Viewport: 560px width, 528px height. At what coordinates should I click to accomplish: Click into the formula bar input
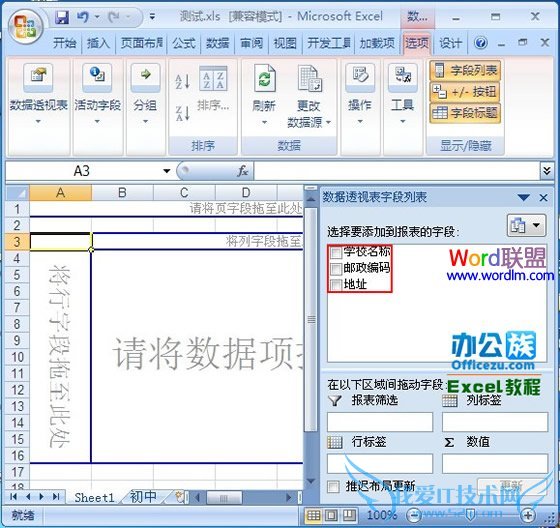(x=397, y=171)
